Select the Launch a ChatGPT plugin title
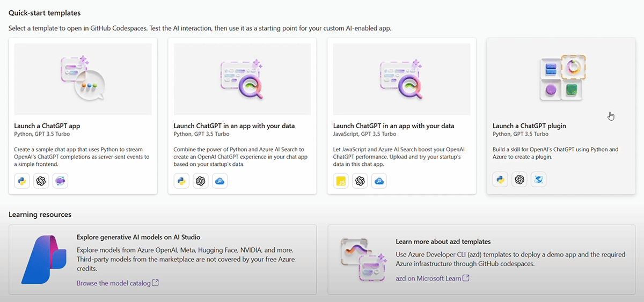 pyautogui.click(x=529, y=126)
